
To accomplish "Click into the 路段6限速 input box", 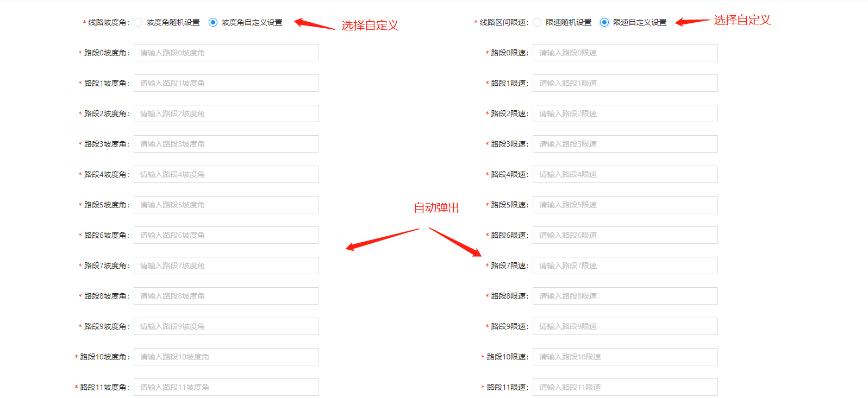I will (x=625, y=235).
